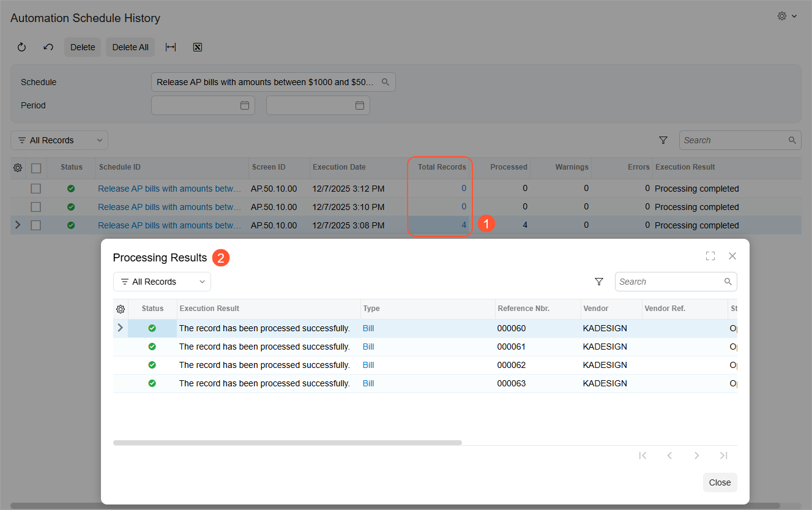Image resolution: width=812 pixels, height=510 pixels.
Task: Select the header checkbox to mark all rows
Action: 35,168
